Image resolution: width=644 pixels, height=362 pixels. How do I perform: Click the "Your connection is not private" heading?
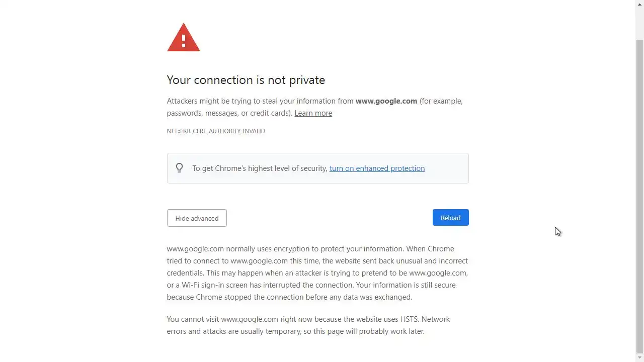(246, 80)
